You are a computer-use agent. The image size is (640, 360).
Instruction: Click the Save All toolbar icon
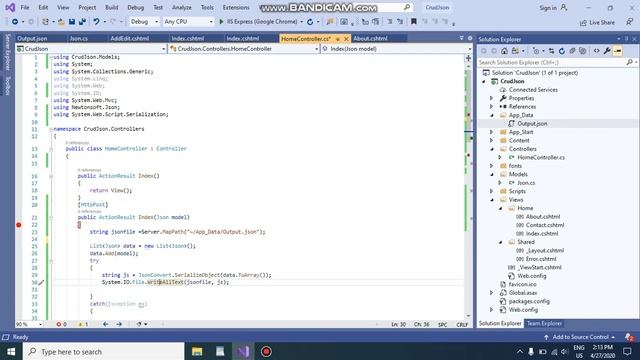pos(82,22)
